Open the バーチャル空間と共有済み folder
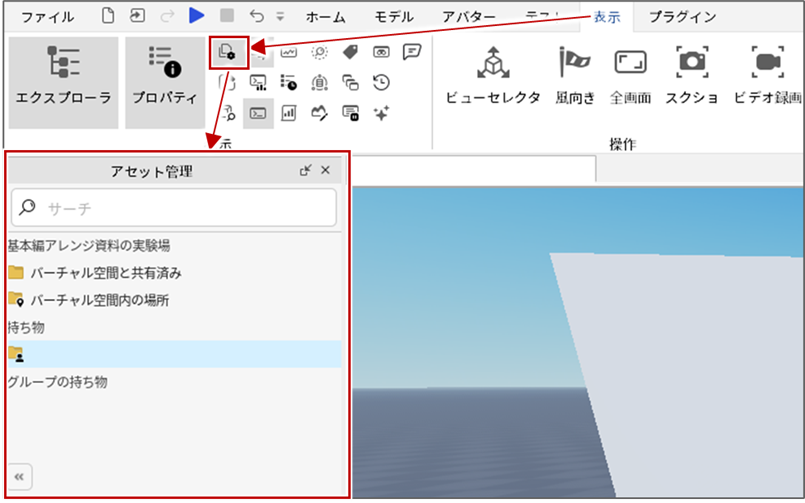The width and height of the screenshot is (805, 503). point(95,273)
